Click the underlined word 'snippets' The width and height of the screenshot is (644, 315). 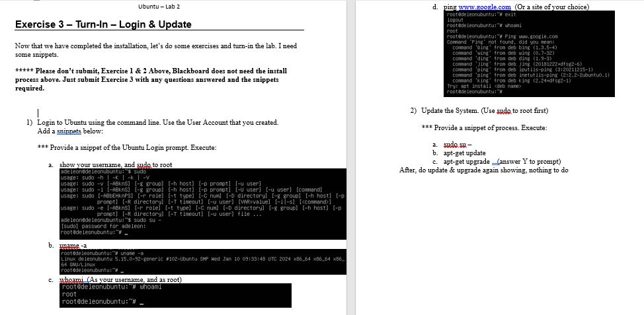(x=69, y=131)
